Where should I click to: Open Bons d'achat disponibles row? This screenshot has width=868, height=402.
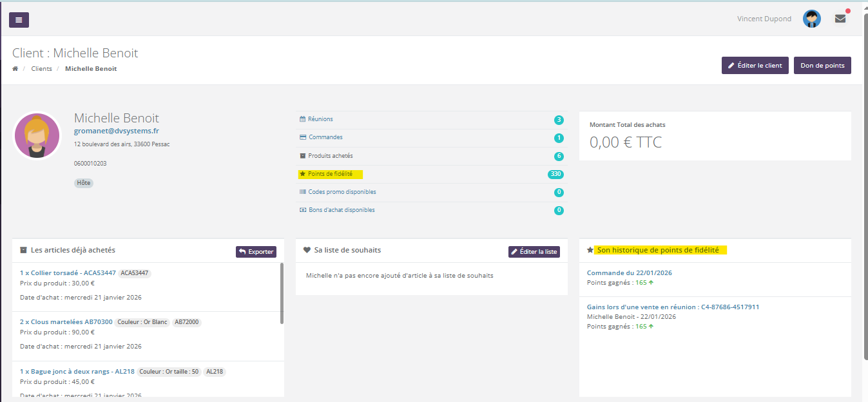(x=341, y=210)
